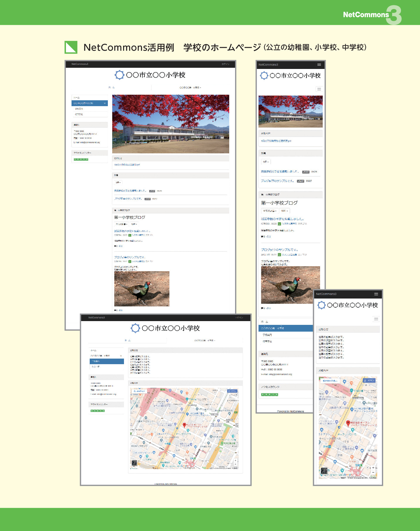Screen dimensions: 420x531
Task: Open school-name dropdown in desktop map page navigation
Action: pyautogui.click(x=205, y=340)
